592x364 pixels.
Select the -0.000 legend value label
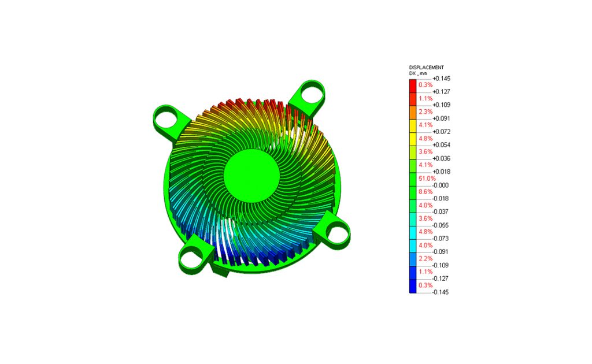441,185
